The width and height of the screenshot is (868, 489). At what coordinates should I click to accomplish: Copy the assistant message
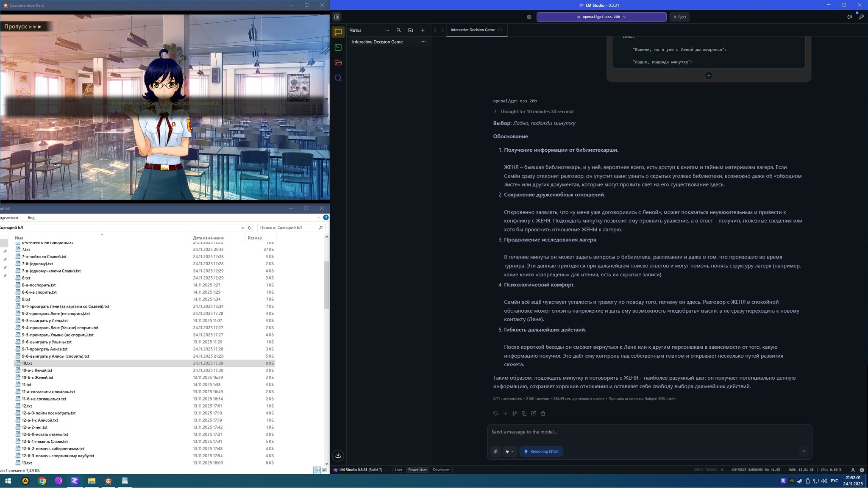(x=524, y=413)
